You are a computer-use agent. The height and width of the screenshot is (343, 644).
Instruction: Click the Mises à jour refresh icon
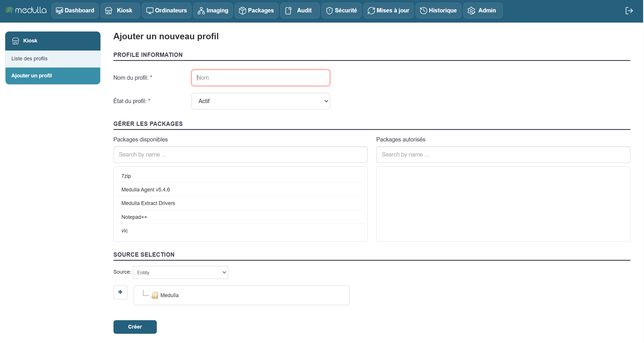pyautogui.click(x=371, y=11)
